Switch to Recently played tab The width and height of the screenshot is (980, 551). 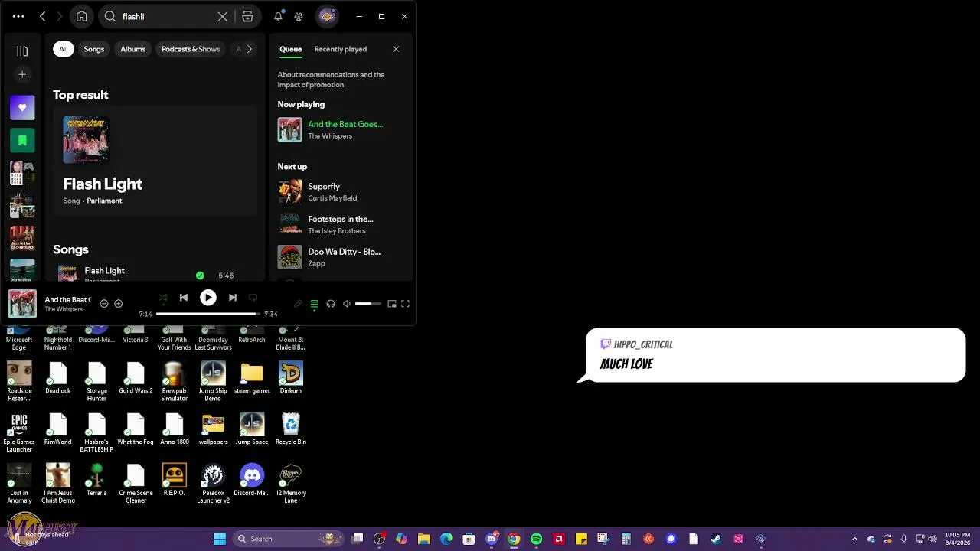[340, 49]
